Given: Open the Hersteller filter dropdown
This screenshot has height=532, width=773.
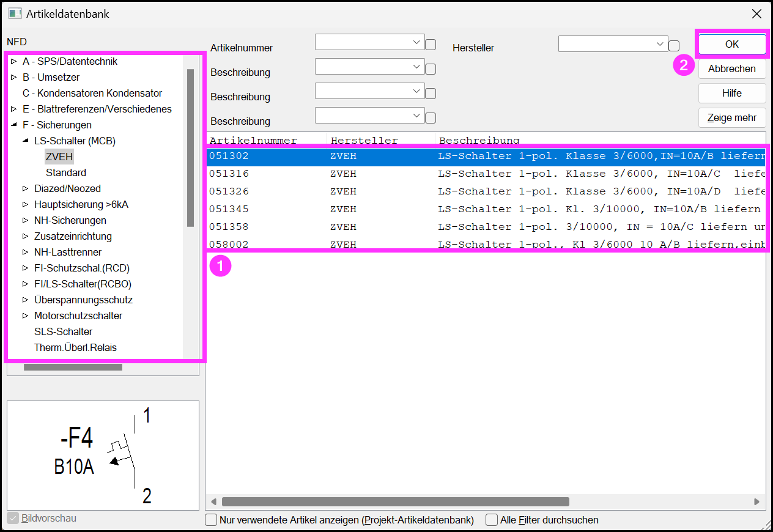Looking at the screenshot, I should [x=660, y=44].
